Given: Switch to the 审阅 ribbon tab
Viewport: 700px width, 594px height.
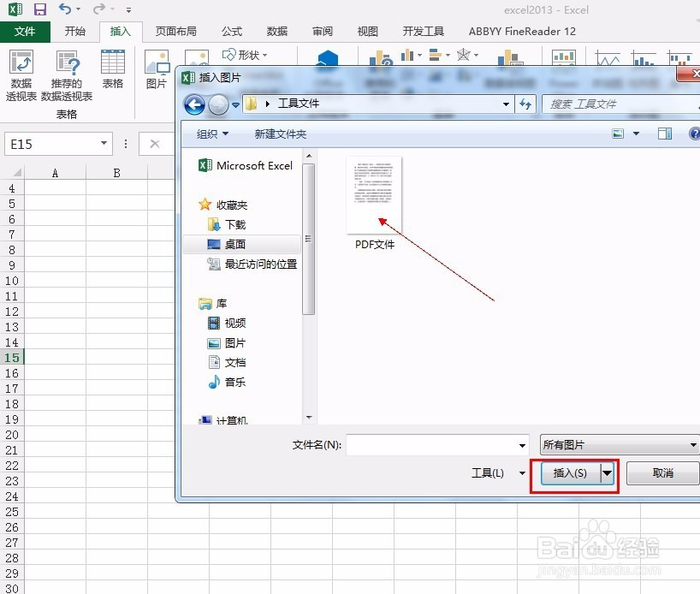Looking at the screenshot, I should [x=323, y=32].
